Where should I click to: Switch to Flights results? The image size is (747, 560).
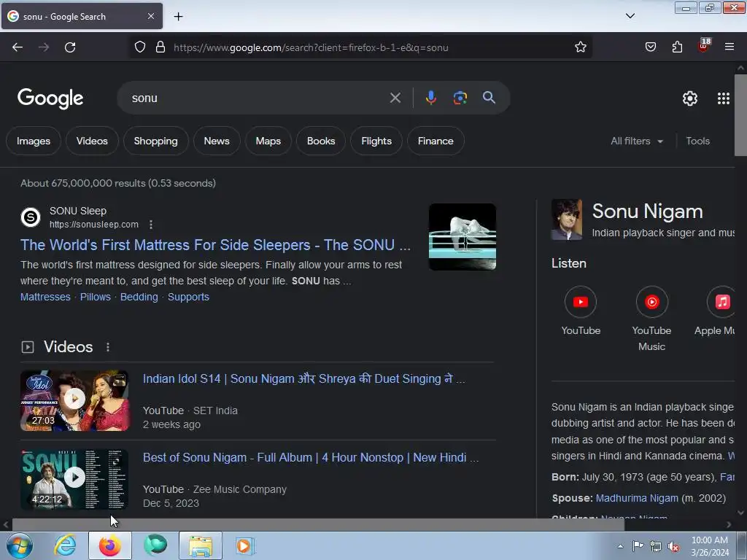[376, 141]
